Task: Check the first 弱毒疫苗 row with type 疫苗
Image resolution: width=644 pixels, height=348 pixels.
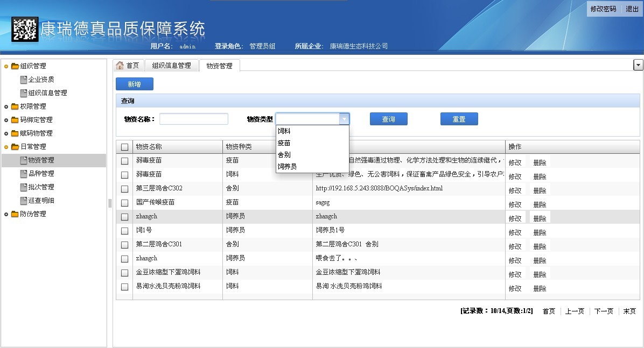Action: [x=125, y=161]
